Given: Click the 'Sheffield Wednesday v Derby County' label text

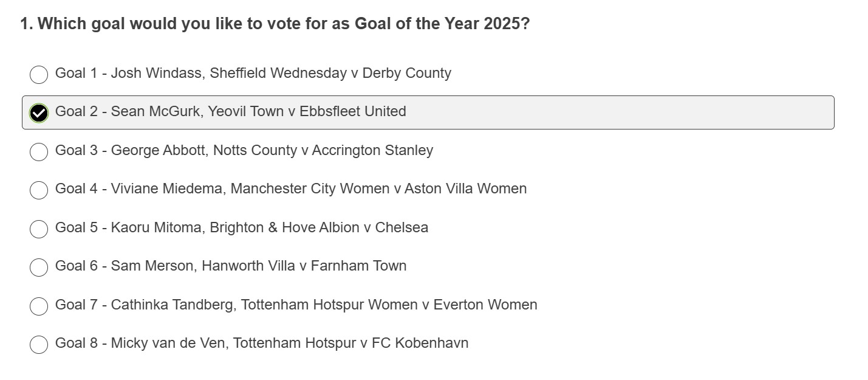Looking at the screenshot, I should point(330,74).
